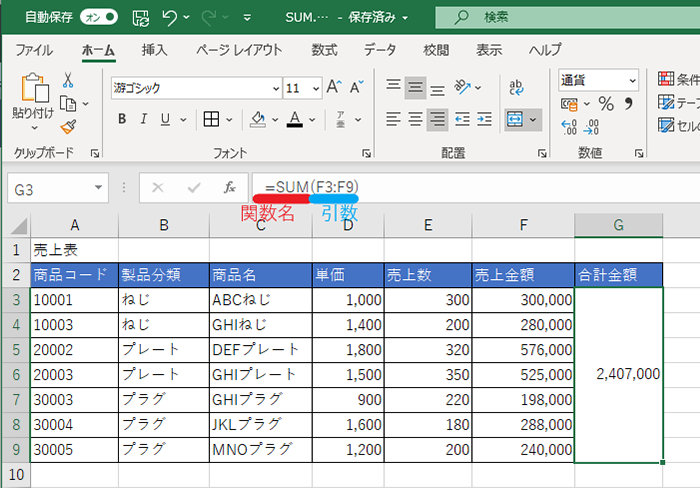Align text left icon
700x488 pixels.
(x=393, y=119)
